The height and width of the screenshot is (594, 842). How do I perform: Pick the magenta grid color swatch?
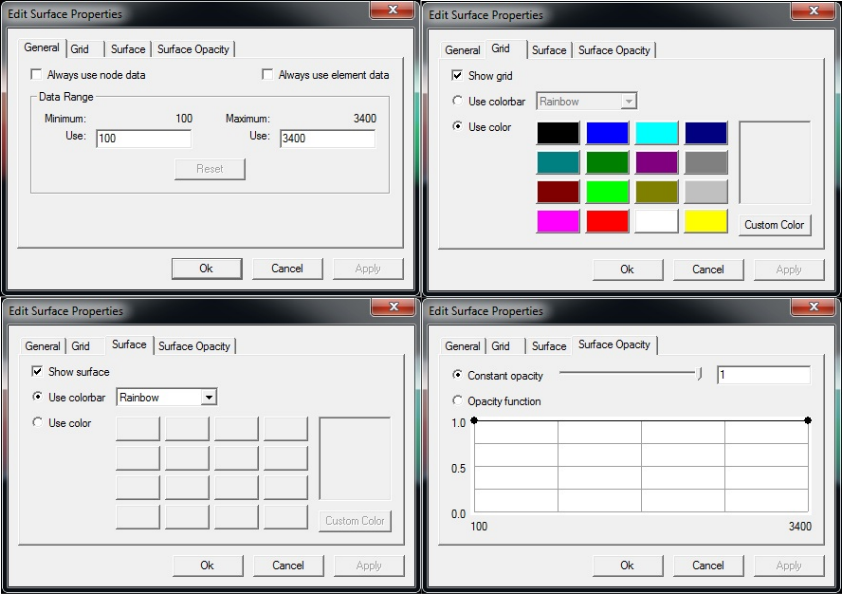point(558,221)
